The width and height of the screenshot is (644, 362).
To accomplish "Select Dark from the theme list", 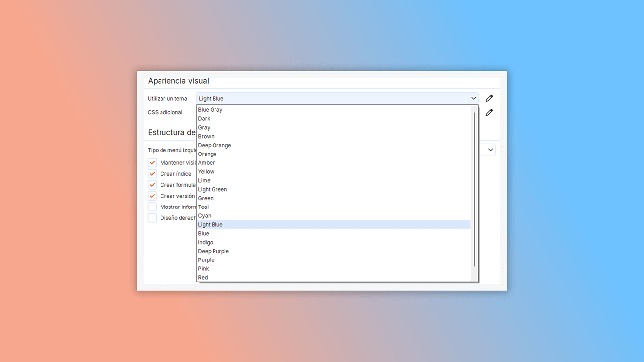I will click(x=204, y=118).
